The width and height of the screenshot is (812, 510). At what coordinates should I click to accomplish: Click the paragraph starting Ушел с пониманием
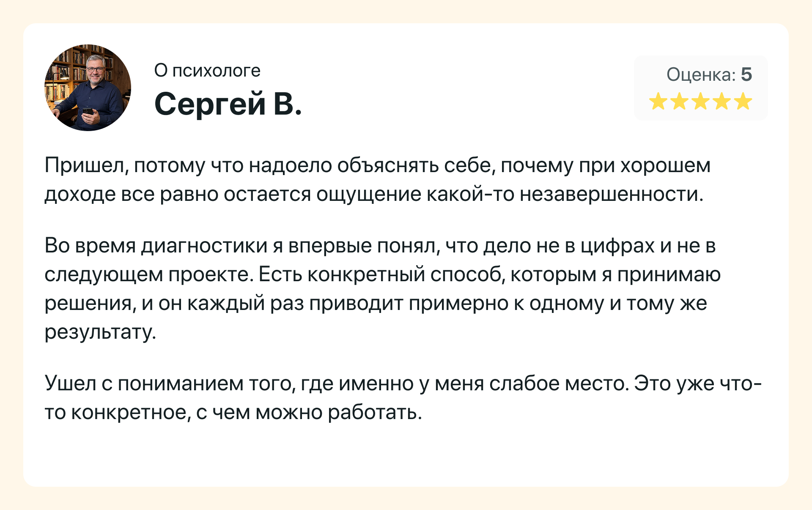[x=403, y=398]
